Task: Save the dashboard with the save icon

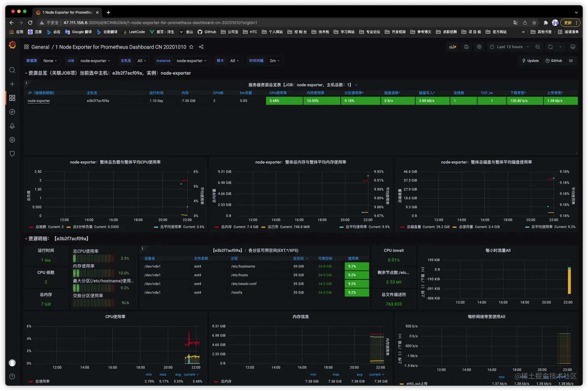Action: point(466,47)
